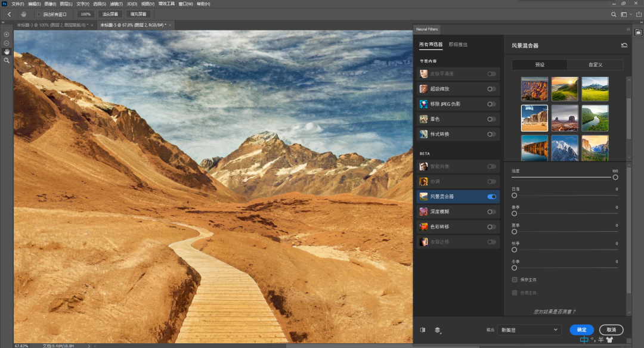Switch to the 自定义 tab
644x348 pixels.
coord(595,64)
